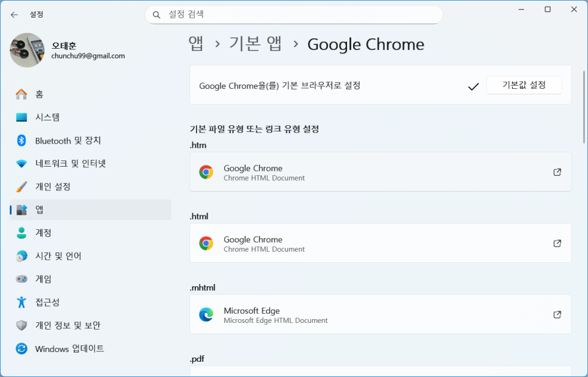Open external link icon for .htm

[x=557, y=172]
